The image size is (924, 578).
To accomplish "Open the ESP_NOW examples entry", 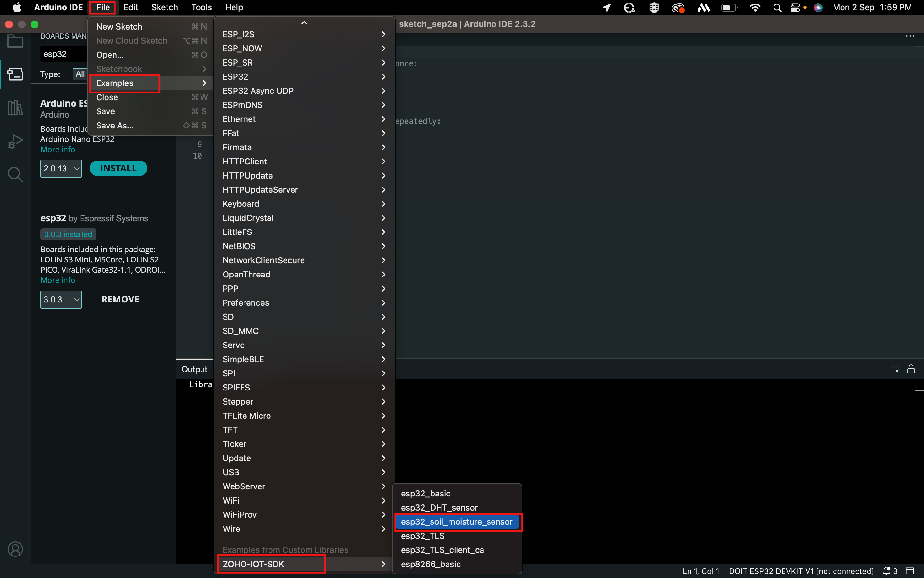I will pyautogui.click(x=304, y=48).
